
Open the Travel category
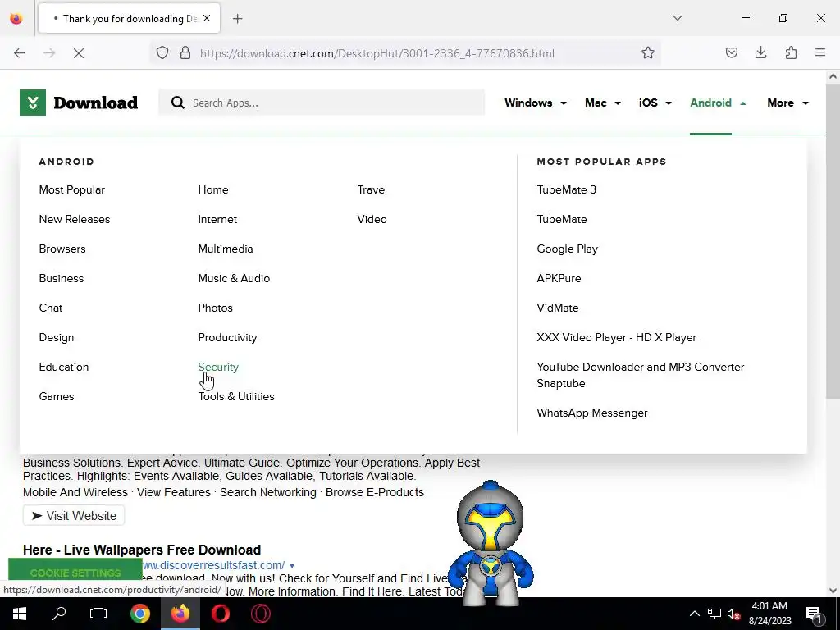pos(372,189)
